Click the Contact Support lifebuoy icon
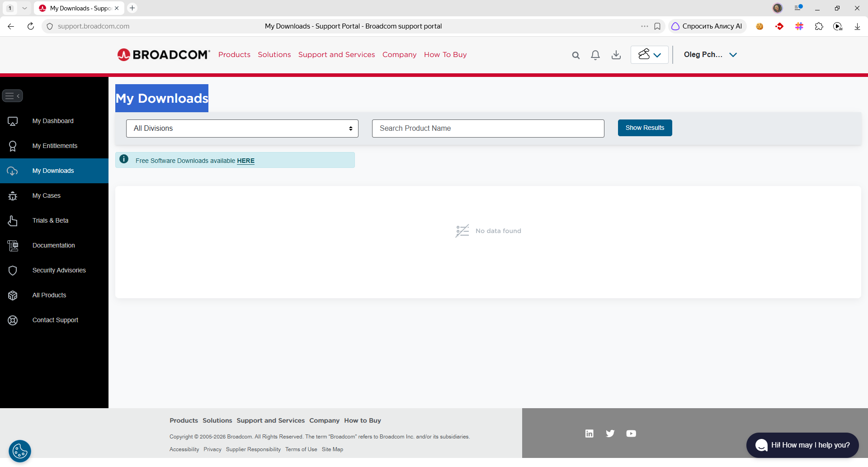Image resolution: width=868 pixels, height=467 pixels. click(x=13, y=320)
